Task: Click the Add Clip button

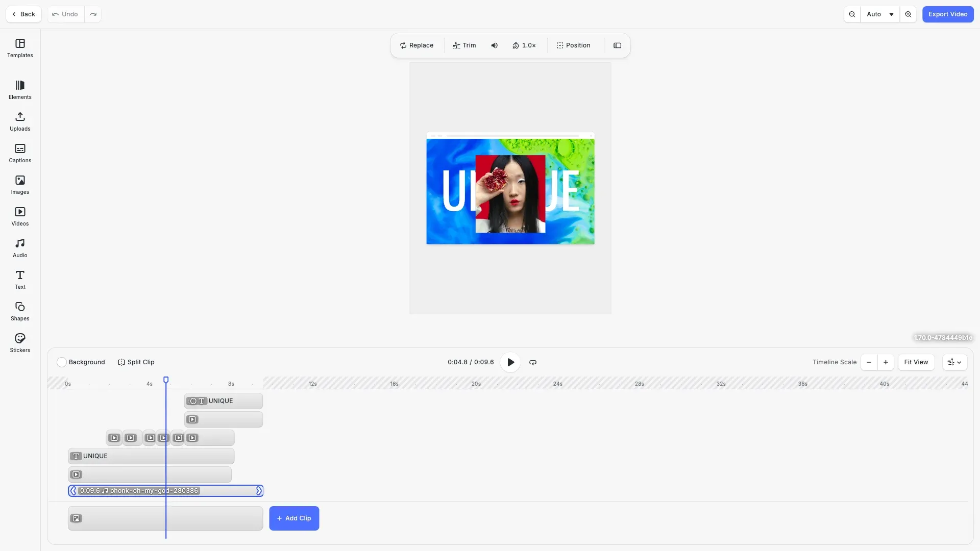Action: click(293, 518)
